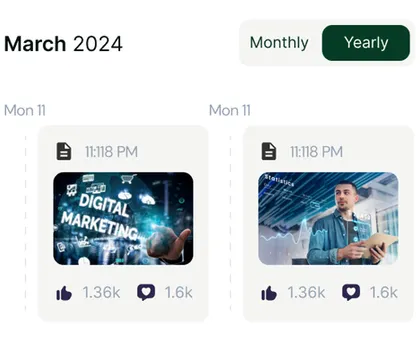The height and width of the screenshot is (360, 420).
Task: Click the document icon on Digital Marketing post
Action: tap(64, 151)
